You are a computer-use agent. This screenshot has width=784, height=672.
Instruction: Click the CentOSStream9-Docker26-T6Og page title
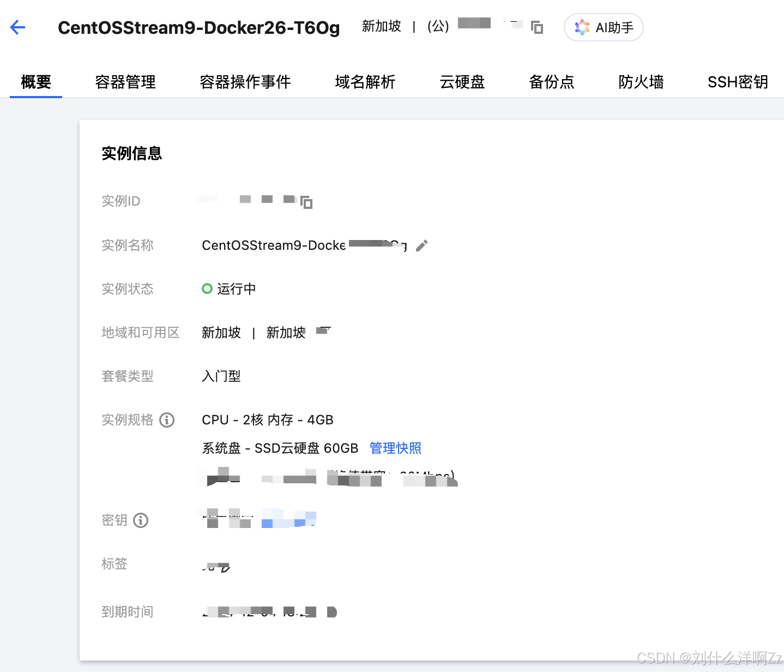[x=199, y=27]
